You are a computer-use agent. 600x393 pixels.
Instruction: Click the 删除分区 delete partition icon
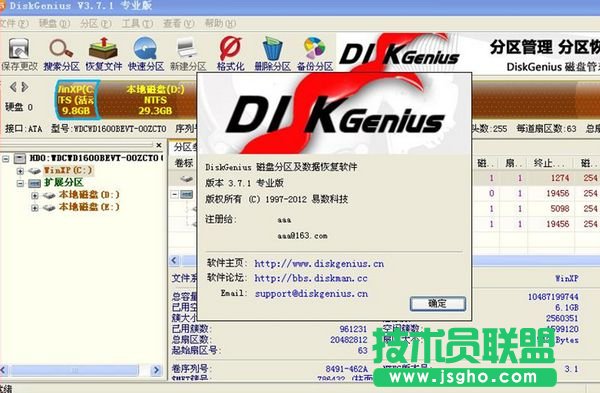pyautogui.click(x=272, y=54)
